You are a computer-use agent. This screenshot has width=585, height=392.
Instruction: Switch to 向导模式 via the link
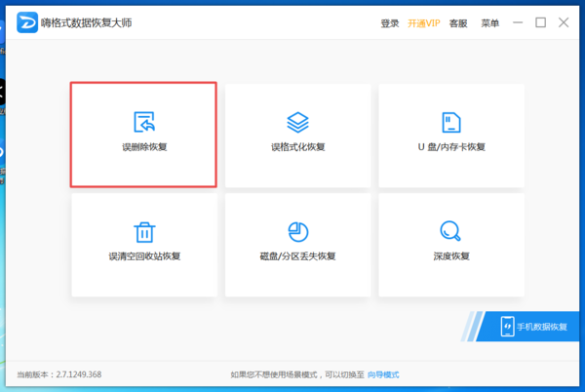point(383,374)
